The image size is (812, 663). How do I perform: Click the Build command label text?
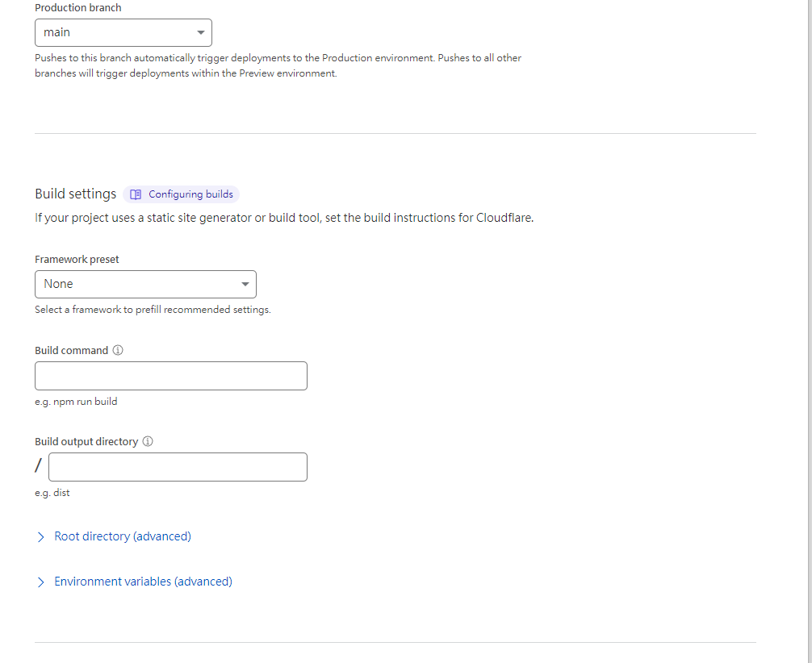pos(71,351)
